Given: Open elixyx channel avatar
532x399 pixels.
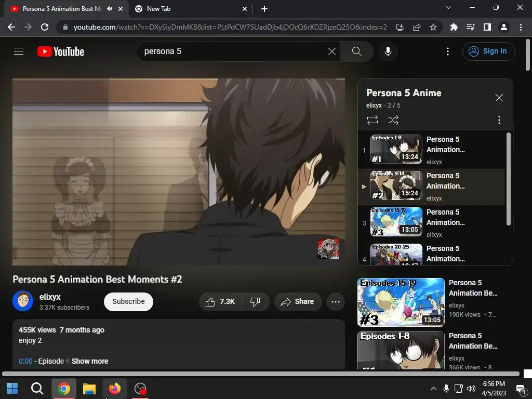Looking at the screenshot, I should pyautogui.click(x=23, y=301).
